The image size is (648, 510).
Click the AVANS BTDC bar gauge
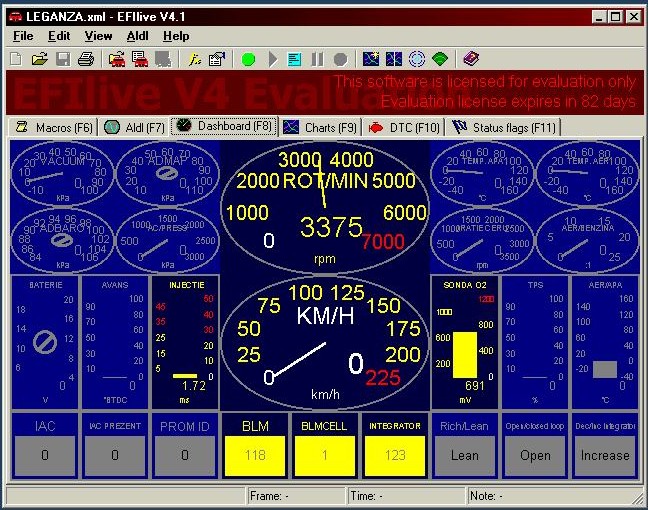click(x=115, y=342)
